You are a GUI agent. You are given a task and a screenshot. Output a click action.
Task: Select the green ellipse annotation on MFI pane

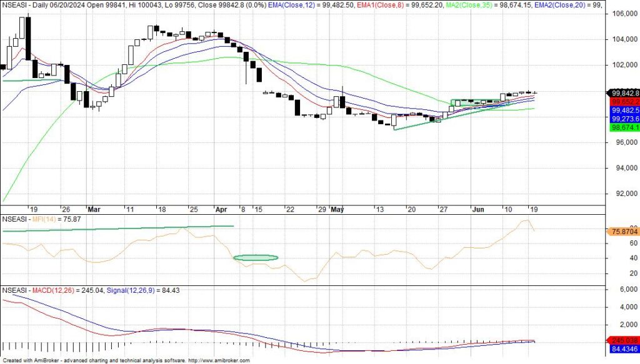(x=256, y=257)
